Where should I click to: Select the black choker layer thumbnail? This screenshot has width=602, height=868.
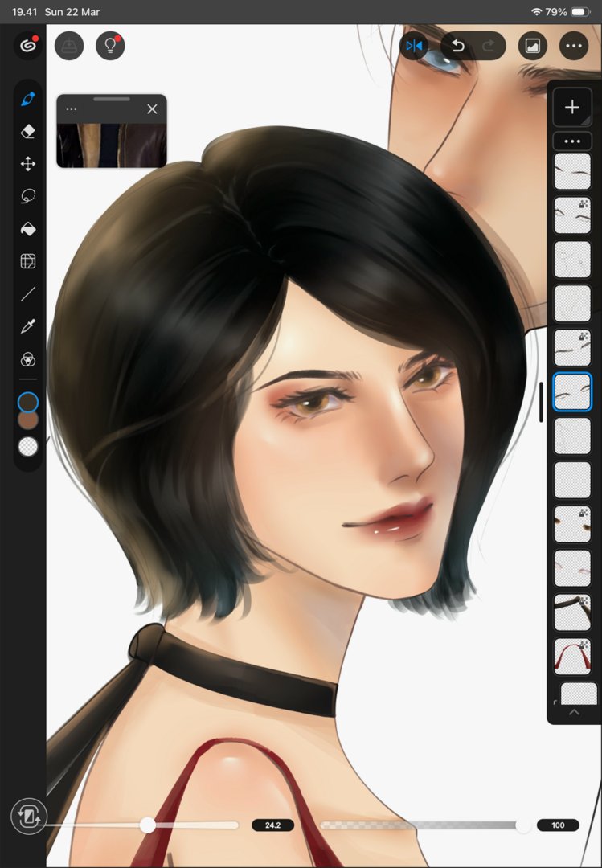[572, 612]
